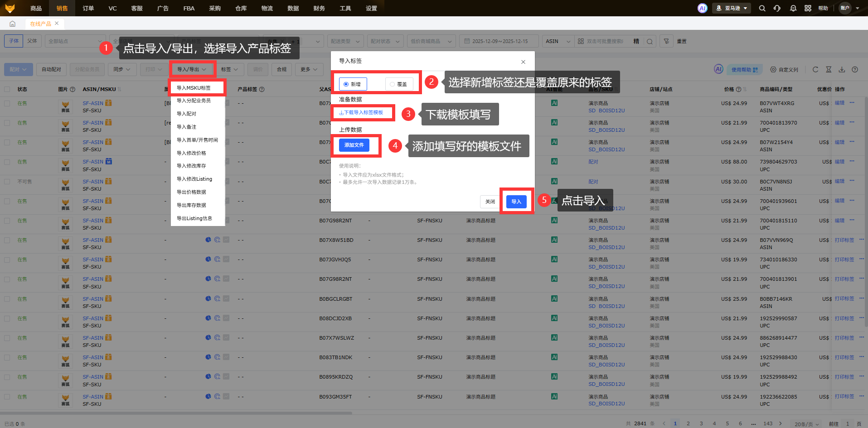Click 下载导入标签模板 link
Image resolution: width=868 pixels, height=428 pixels.
click(361, 112)
